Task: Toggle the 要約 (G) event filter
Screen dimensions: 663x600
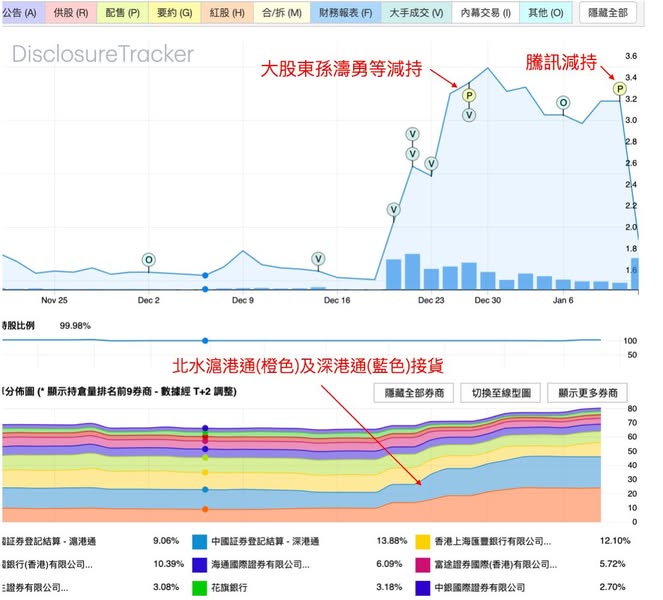Action: click(x=175, y=13)
